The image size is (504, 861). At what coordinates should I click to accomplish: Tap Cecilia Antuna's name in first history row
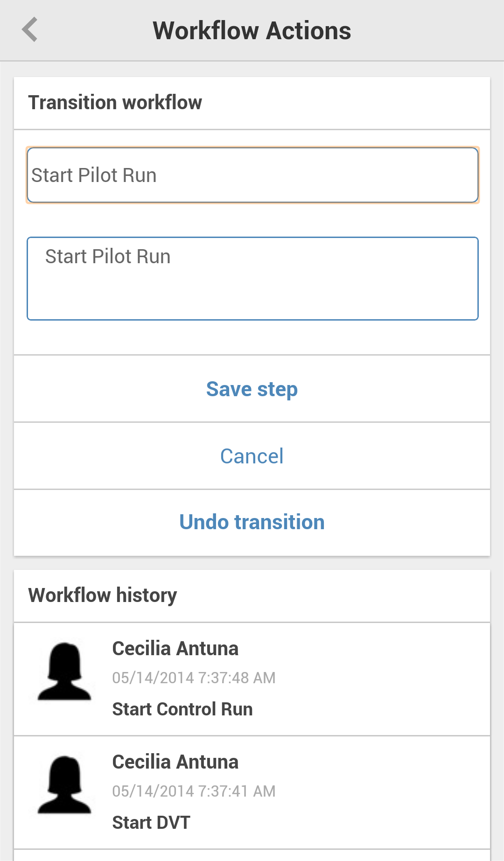175,649
